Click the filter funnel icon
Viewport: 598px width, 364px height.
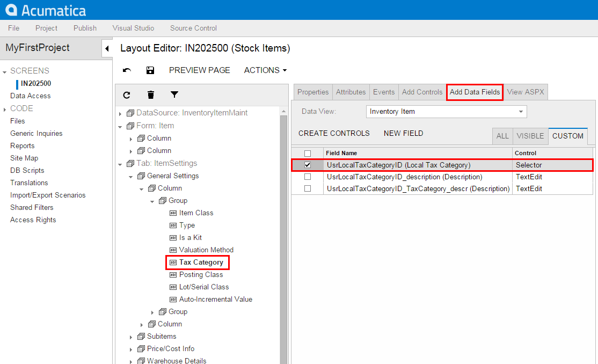click(174, 95)
